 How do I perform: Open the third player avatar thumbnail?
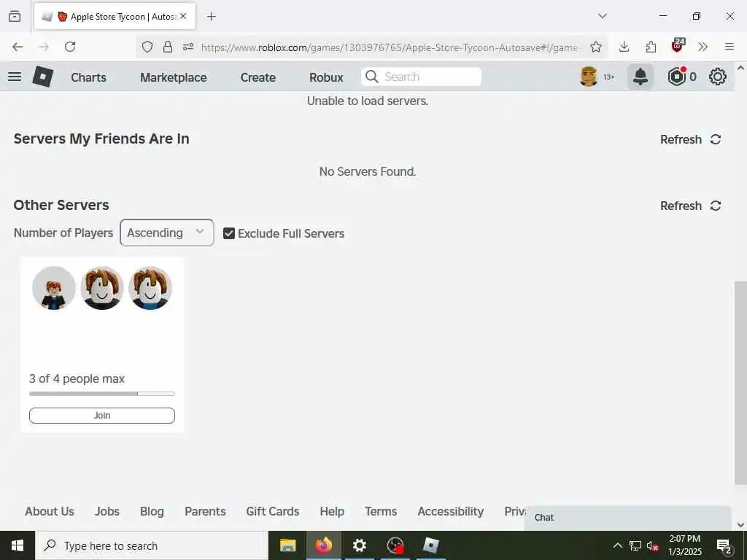(x=150, y=288)
